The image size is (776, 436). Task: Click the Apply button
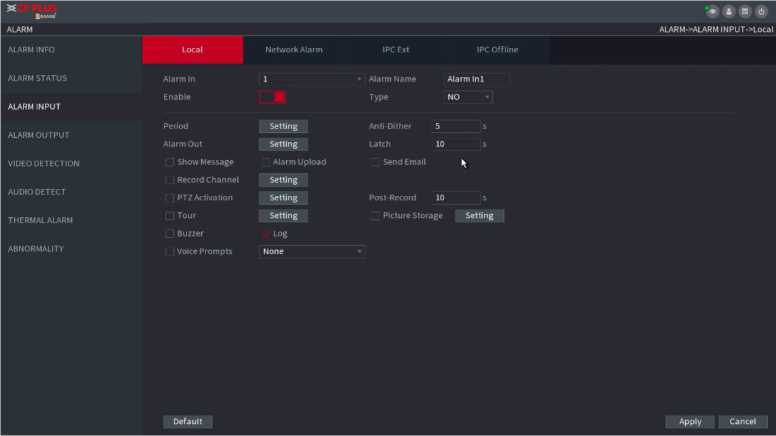tap(690, 422)
